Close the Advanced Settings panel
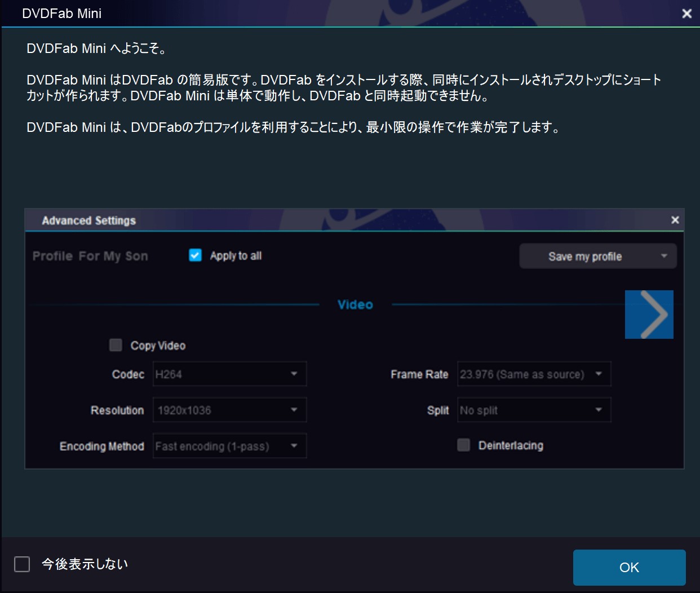The width and height of the screenshot is (700, 593). [x=675, y=220]
